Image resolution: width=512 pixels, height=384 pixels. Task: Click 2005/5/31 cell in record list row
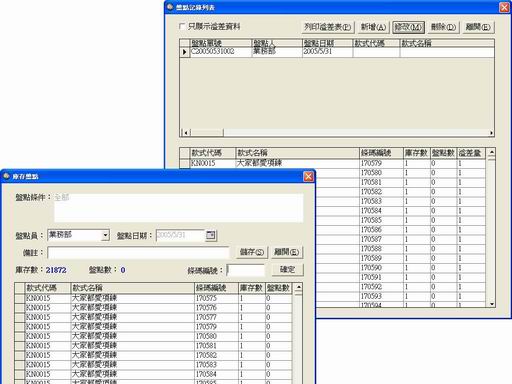[328, 52]
